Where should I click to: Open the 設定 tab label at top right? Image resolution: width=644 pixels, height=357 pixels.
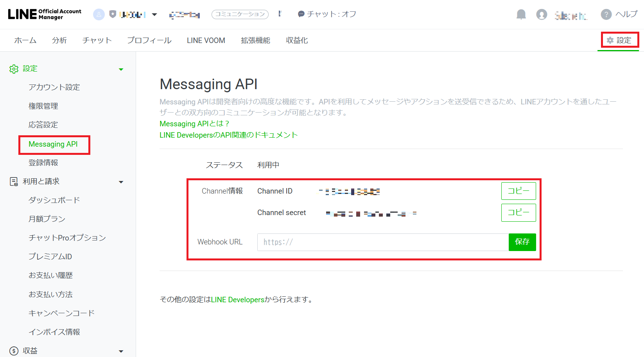click(624, 40)
